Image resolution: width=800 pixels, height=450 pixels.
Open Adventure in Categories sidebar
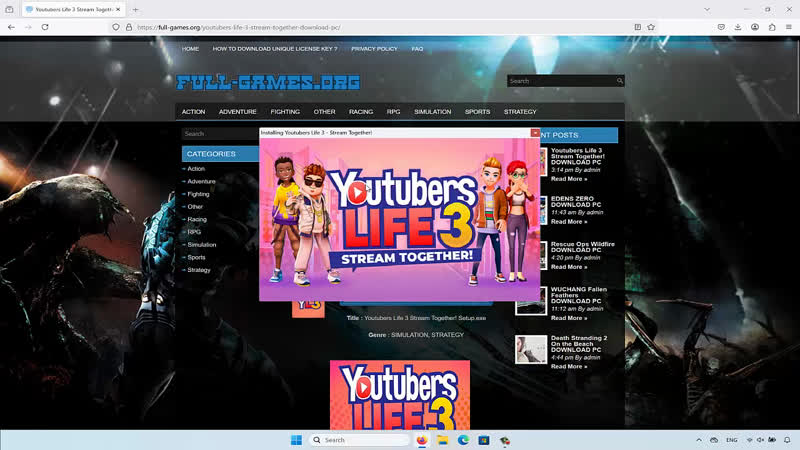201,182
